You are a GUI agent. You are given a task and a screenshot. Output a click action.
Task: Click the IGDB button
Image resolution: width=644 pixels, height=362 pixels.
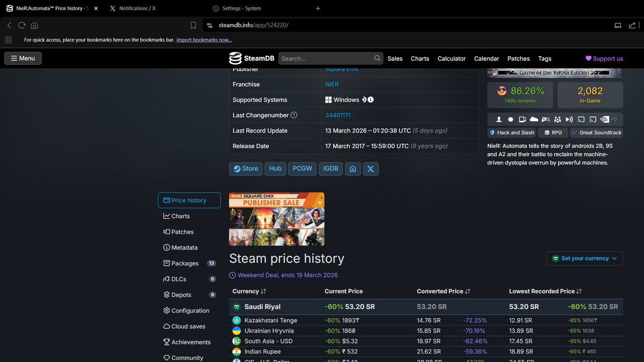[x=331, y=168]
